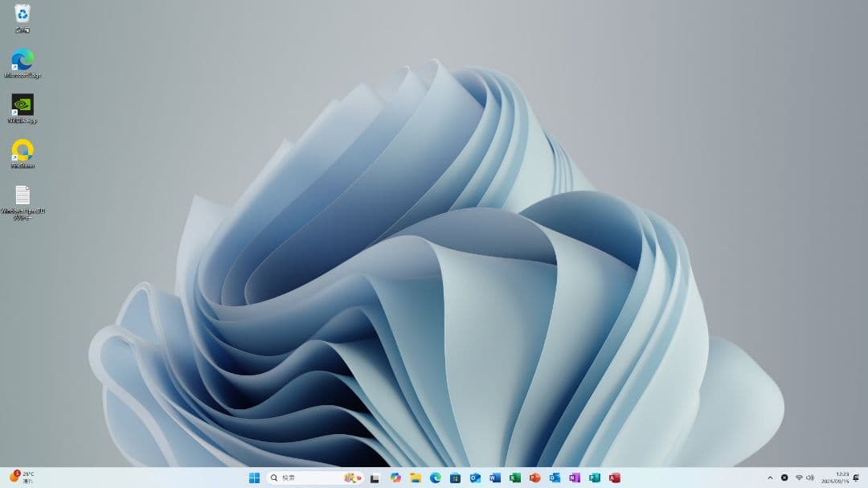Image resolution: width=868 pixels, height=488 pixels.
Task: Launch Microsoft Edge from the desktop shortcut
Action: click(21, 60)
